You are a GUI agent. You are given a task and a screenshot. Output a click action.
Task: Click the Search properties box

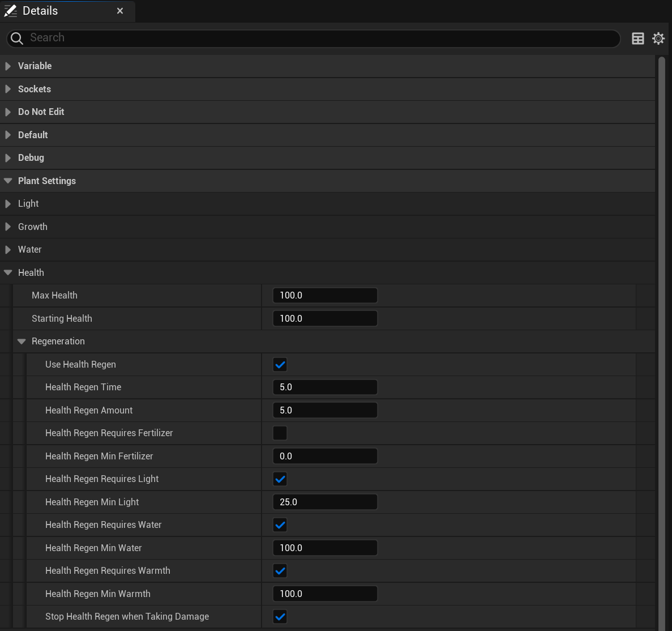[317, 38]
